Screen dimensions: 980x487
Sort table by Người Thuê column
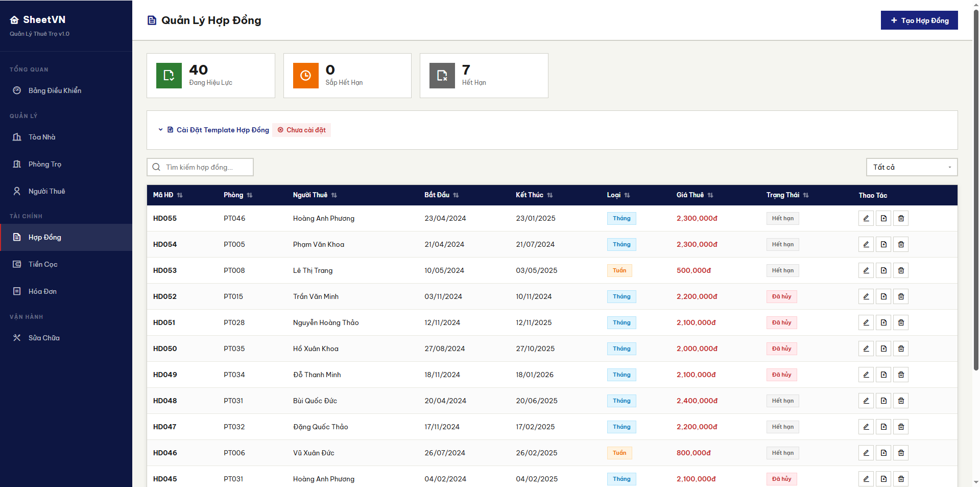315,195
